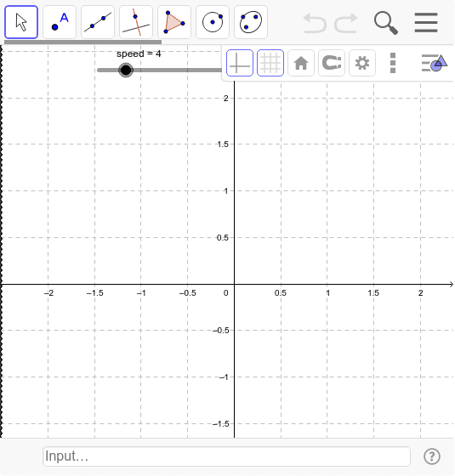This screenshot has width=455, height=476.
Task: Click the speed slider handle
Action: 126,70
